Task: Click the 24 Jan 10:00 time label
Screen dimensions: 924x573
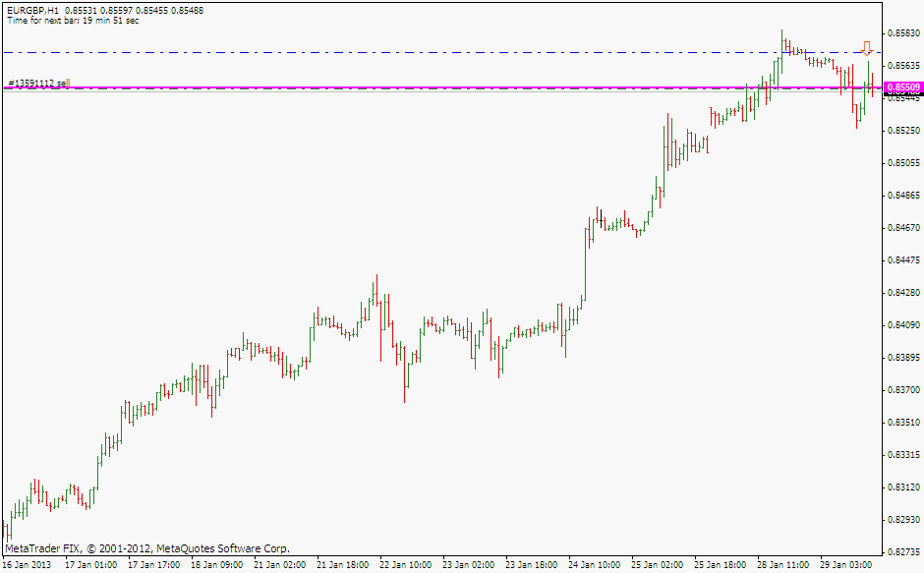Action: 596,565
